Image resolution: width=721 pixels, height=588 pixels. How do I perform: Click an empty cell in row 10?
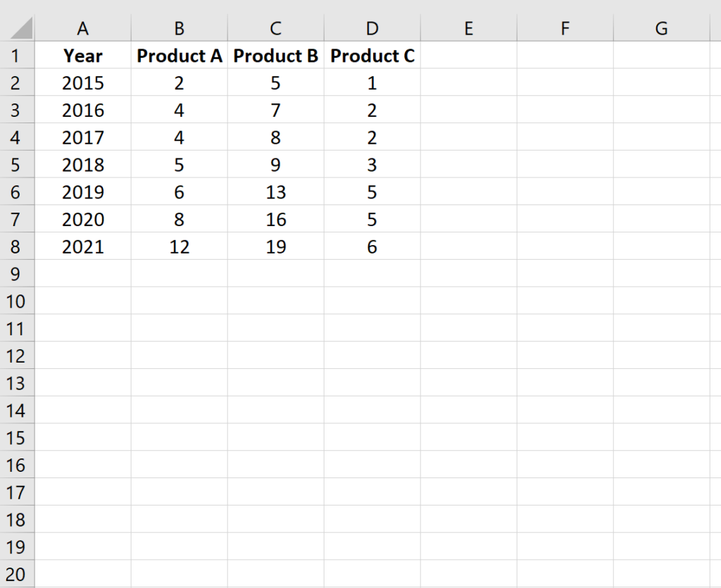point(468,301)
